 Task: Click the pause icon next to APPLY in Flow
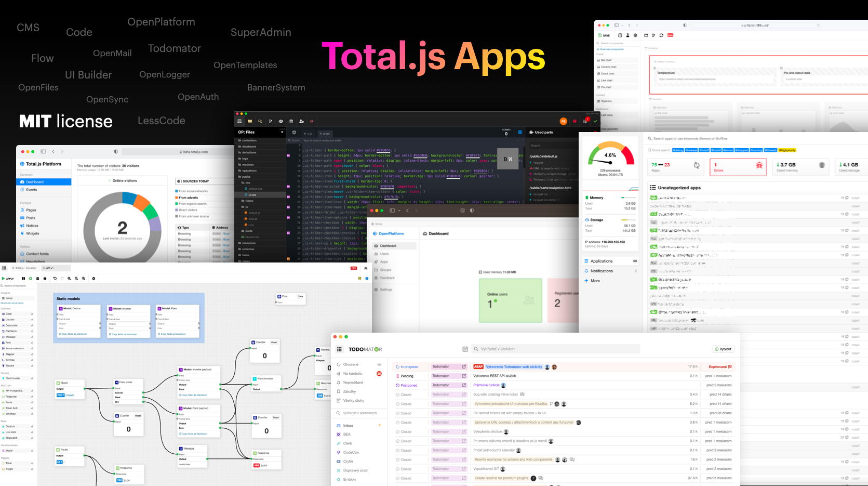pyautogui.click(x=23, y=279)
